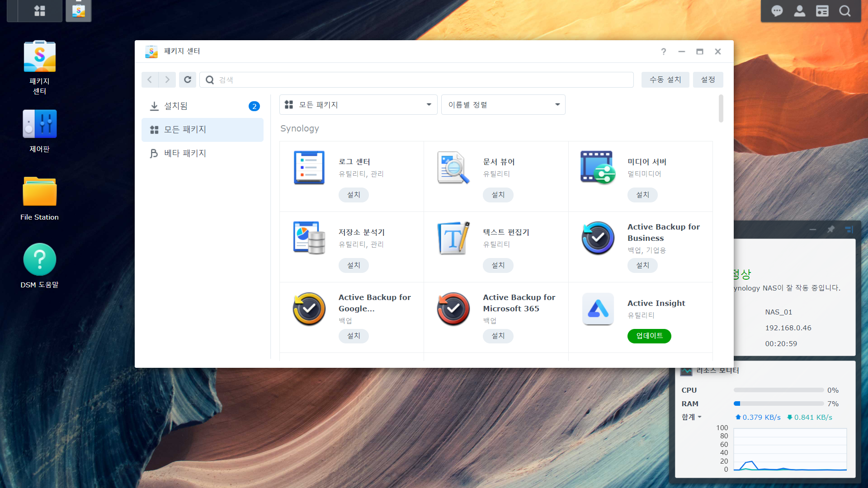Expand the All Packages category dropdown
Screen dimensions: 868x488
click(358, 105)
